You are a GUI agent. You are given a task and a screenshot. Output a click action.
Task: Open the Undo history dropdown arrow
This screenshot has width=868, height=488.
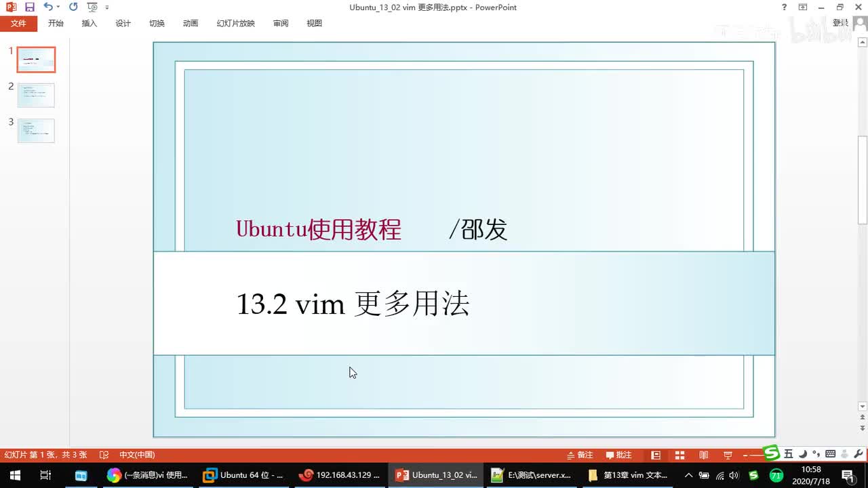[x=58, y=7]
